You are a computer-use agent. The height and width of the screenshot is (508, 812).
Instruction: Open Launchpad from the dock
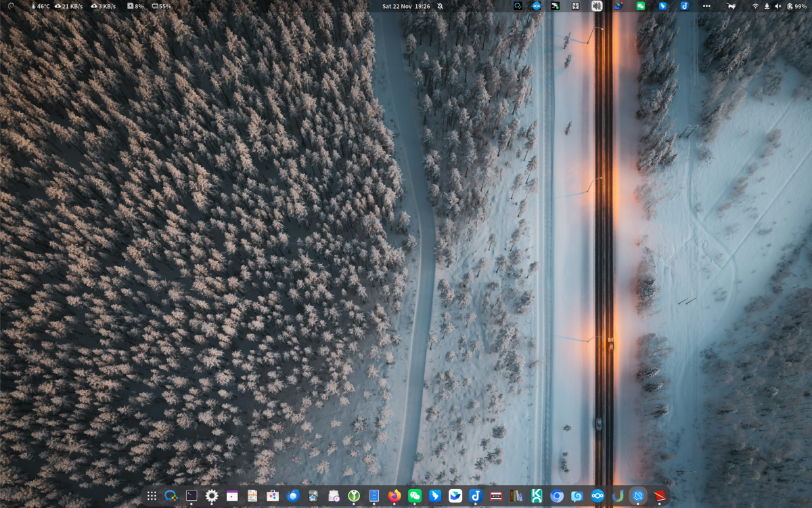pos(152,496)
